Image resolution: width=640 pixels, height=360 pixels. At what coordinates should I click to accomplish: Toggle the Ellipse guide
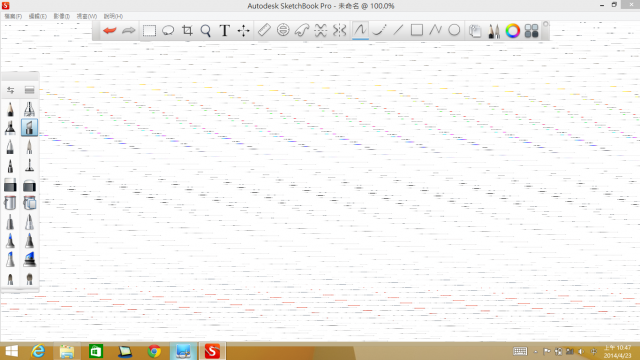click(283, 30)
